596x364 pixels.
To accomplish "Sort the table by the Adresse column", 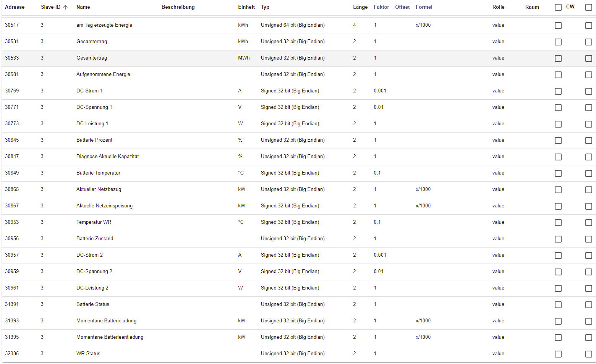I will [15, 7].
